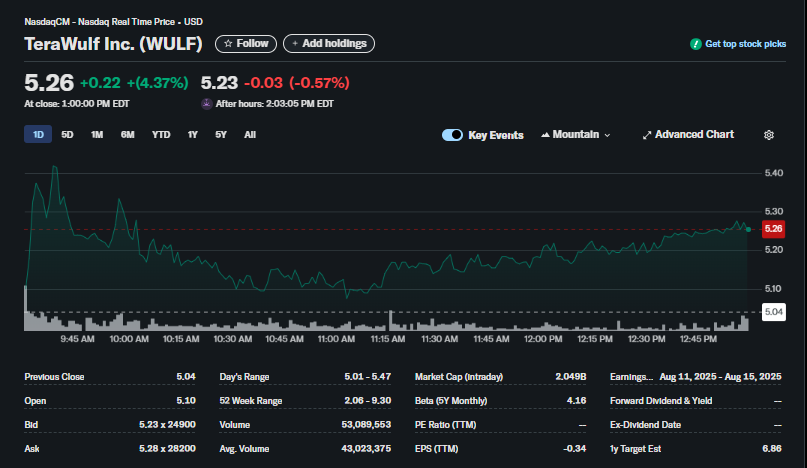The height and width of the screenshot is (468, 807).
Task: Click the Previous Close label
Action: tap(54, 377)
